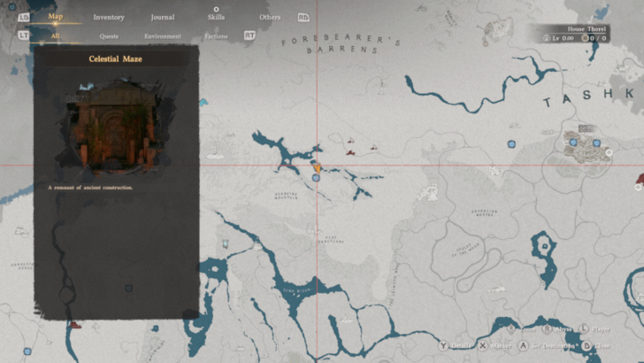The height and width of the screenshot is (363, 644).
Task: Click the cyan crystal icon beside info panel
Action: click(x=203, y=102)
